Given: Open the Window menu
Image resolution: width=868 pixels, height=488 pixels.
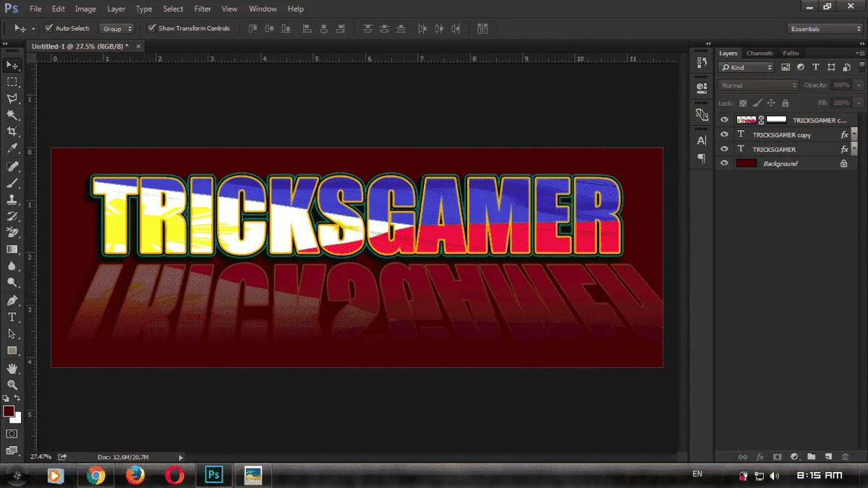Looking at the screenshot, I should (x=263, y=9).
